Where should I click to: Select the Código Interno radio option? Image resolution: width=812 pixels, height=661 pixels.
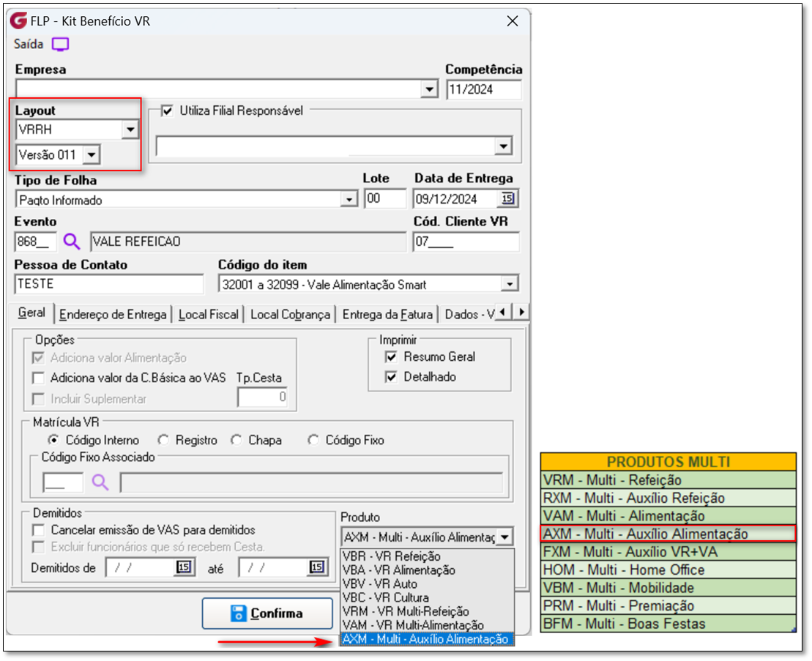[53, 440]
